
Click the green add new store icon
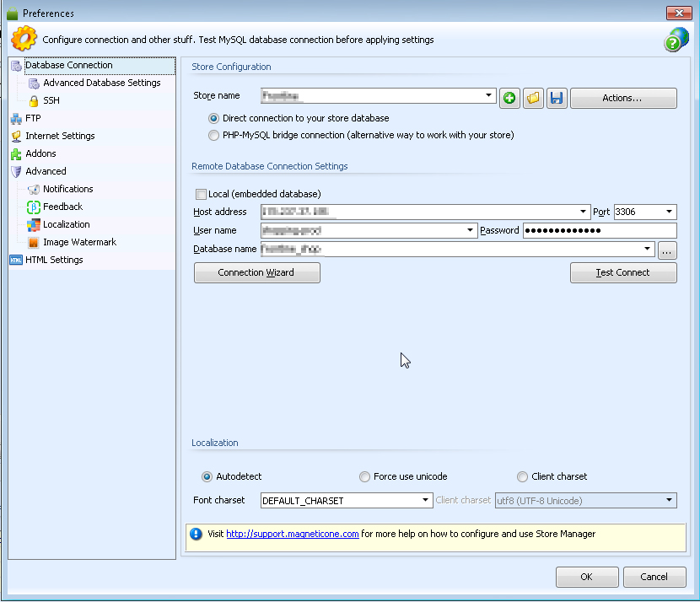509,98
